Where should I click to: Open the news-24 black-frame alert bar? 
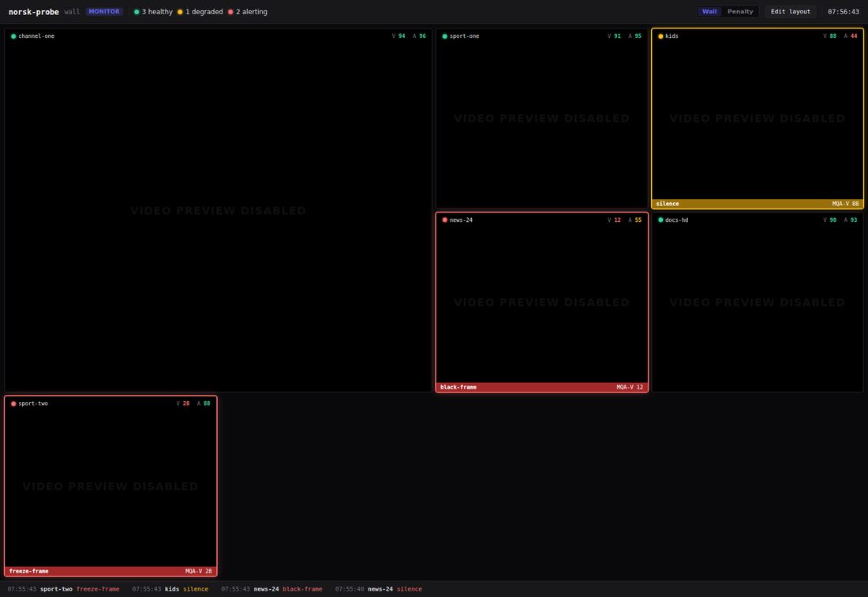click(541, 387)
